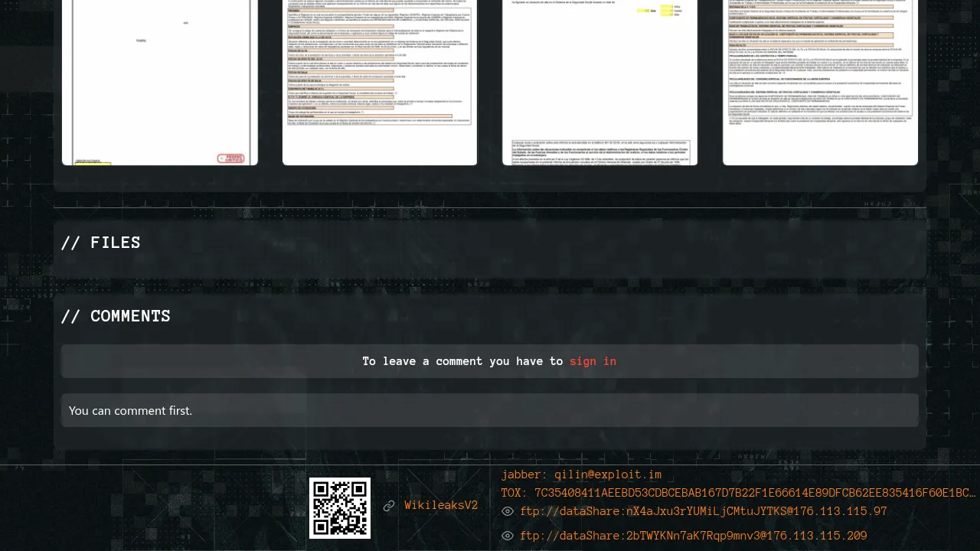
Task: Click the "To leave a comment" banner text
Action: click(x=462, y=361)
